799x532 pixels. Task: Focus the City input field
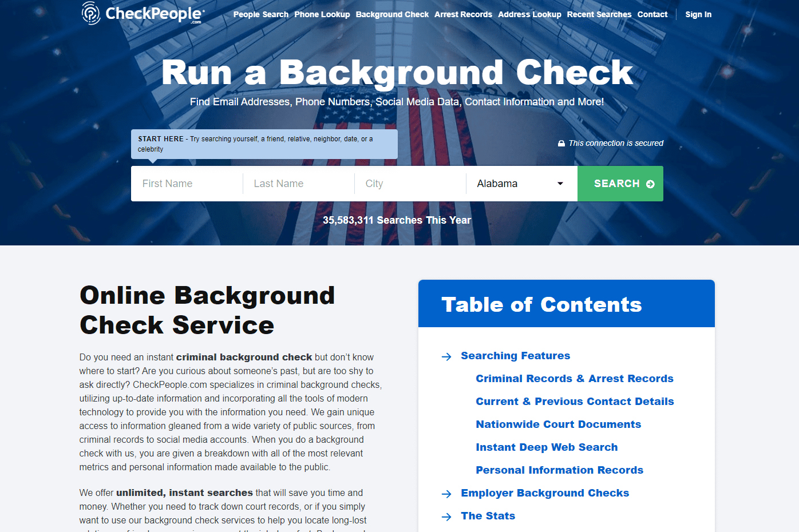pos(410,184)
